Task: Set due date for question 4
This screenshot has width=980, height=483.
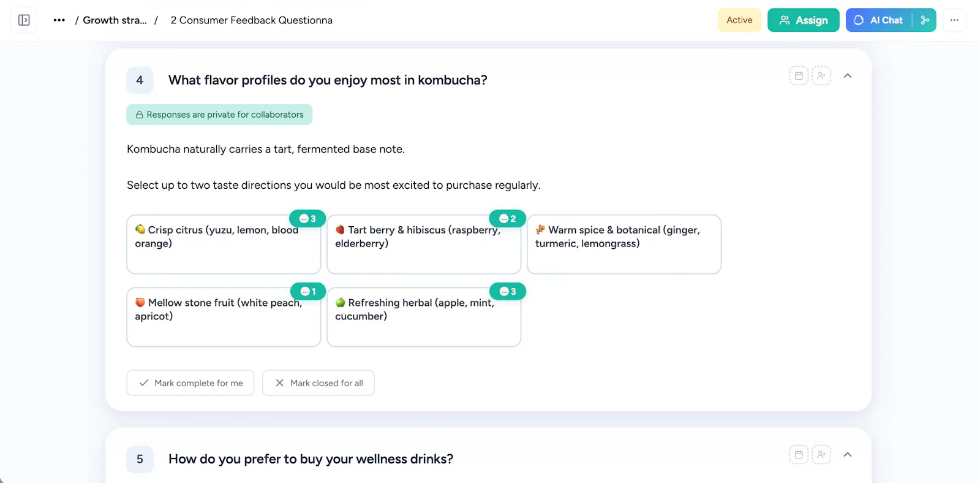Action: (x=799, y=76)
